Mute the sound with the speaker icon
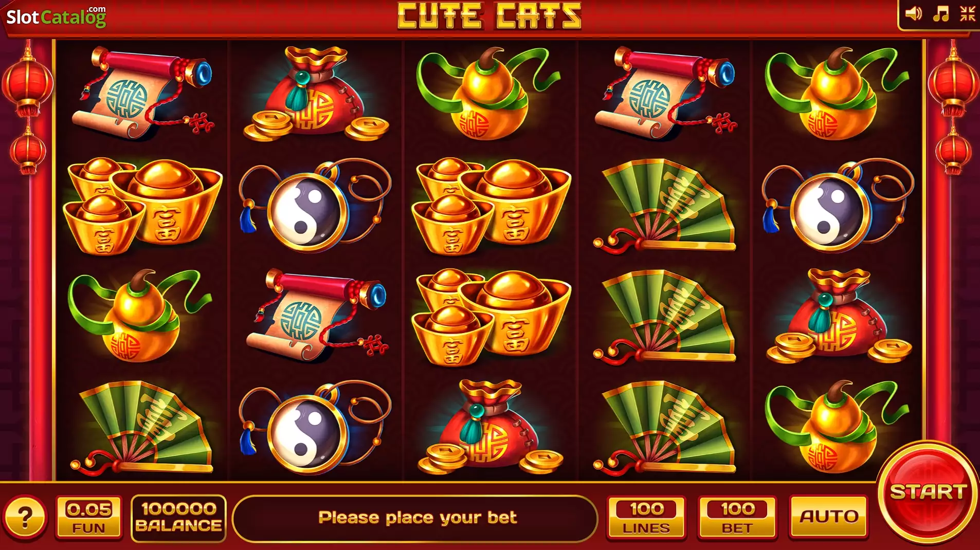 coord(913,14)
